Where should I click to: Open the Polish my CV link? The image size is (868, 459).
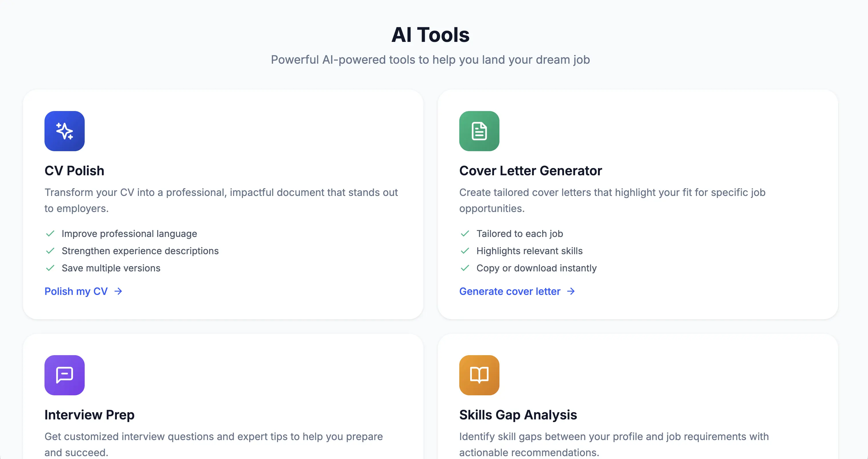(76, 291)
